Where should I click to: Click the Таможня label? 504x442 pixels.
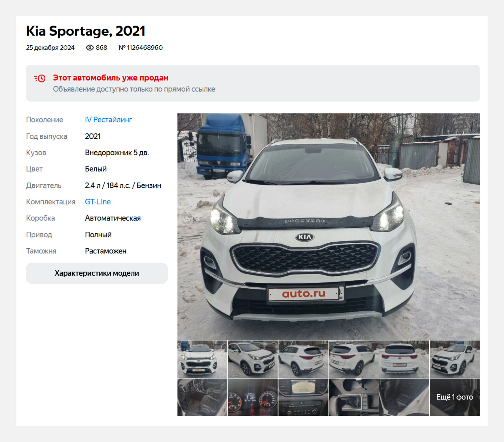click(41, 251)
